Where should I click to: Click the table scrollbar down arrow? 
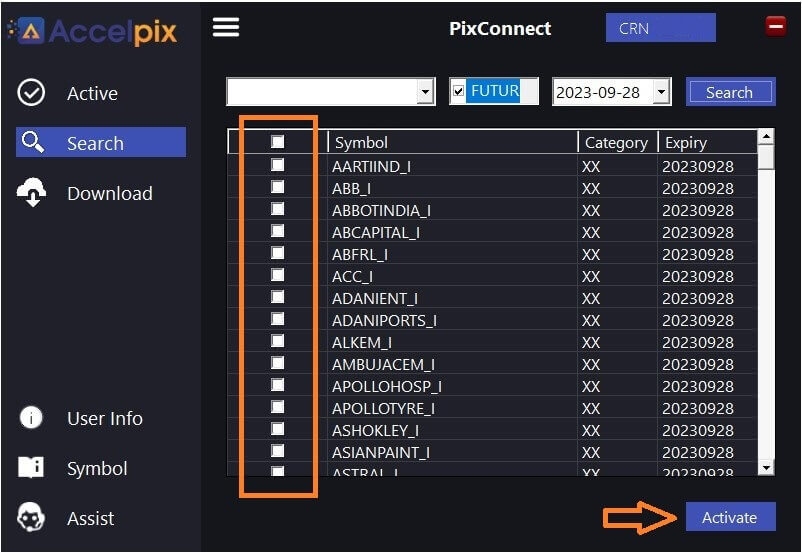click(x=766, y=467)
